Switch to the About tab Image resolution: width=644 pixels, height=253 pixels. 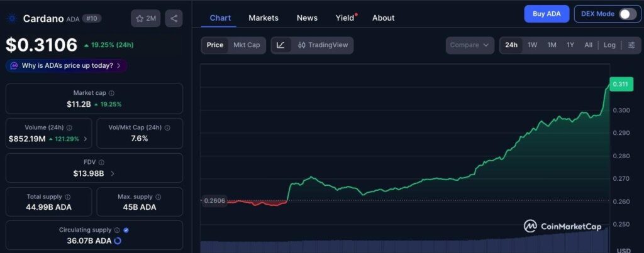tap(383, 18)
